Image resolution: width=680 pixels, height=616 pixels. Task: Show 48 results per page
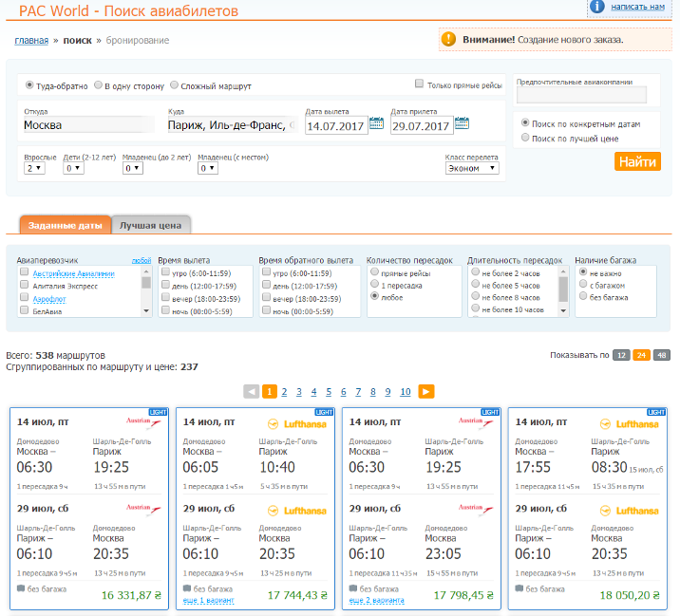(x=661, y=355)
